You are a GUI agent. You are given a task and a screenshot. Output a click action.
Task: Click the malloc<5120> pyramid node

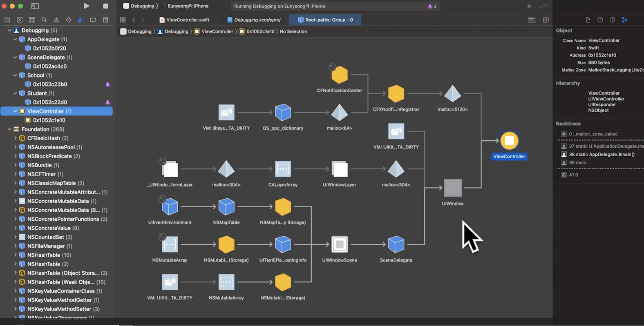[x=453, y=94]
